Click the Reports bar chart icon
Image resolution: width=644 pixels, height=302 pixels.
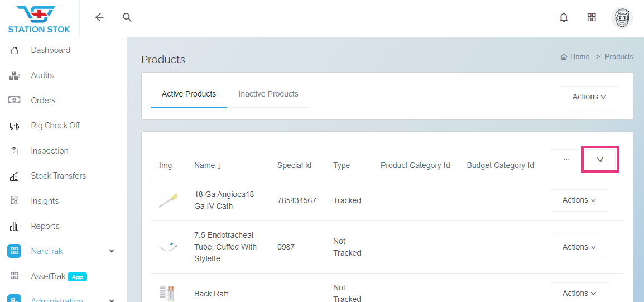point(15,226)
